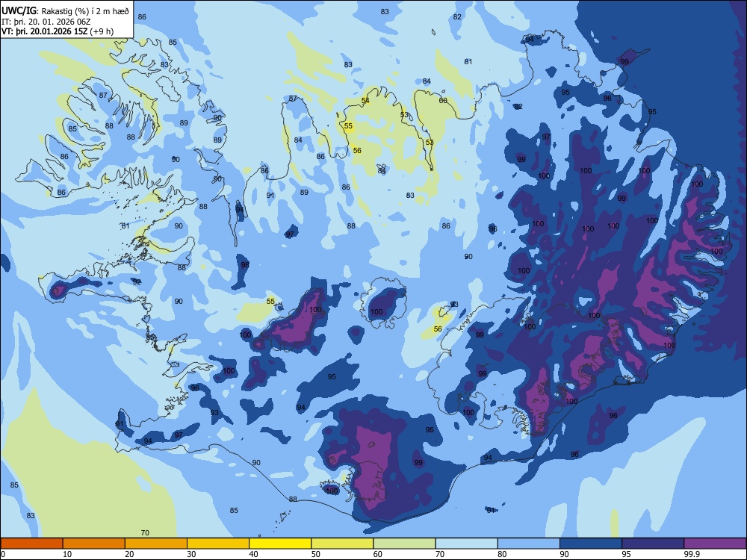Image resolution: width=747 pixels, height=560 pixels.
Task: Click the dark purple 95–99.9 legend swatch
Action: [653, 544]
